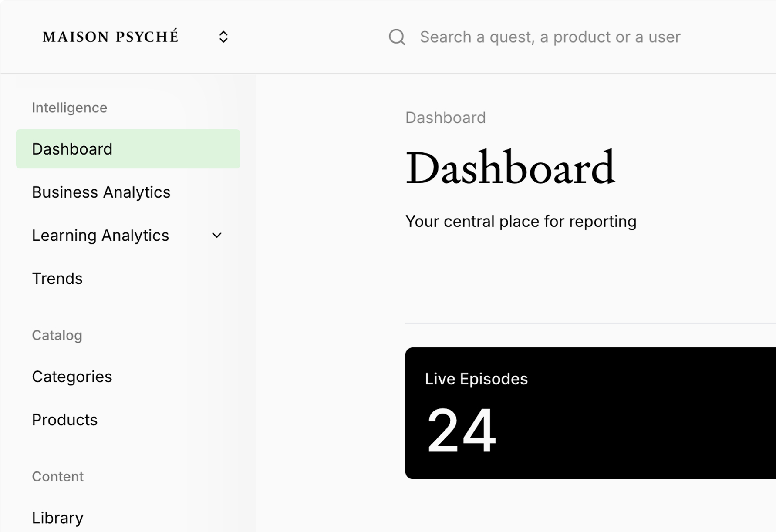Navigate to Categories under Catalog
Image resolution: width=776 pixels, height=532 pixels.
tap(72, 377)
